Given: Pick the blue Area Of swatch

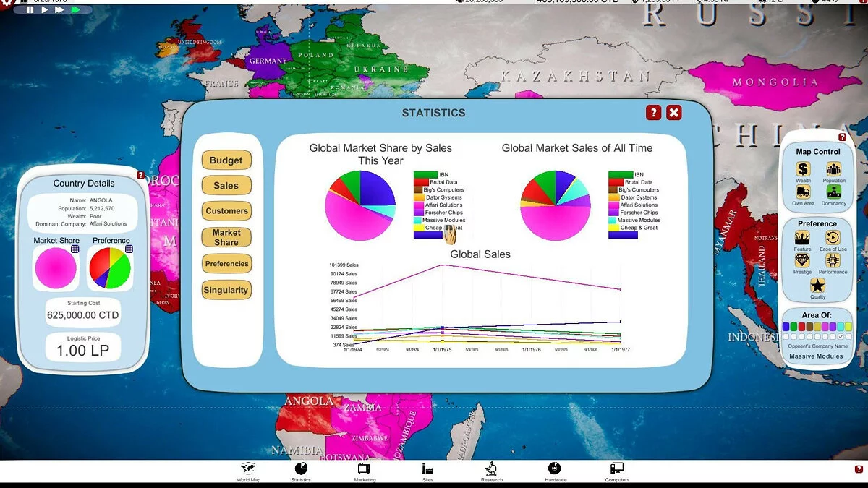Looking at the screenshot, I should (786, 327).
